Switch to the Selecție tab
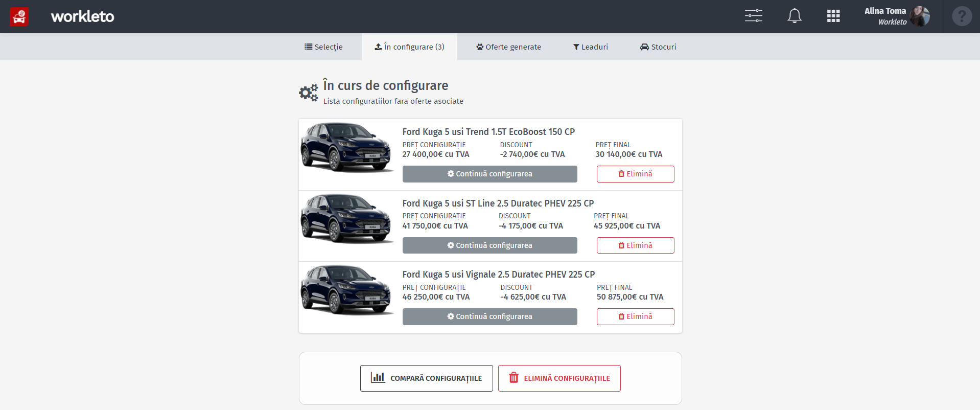 [323, 47]
